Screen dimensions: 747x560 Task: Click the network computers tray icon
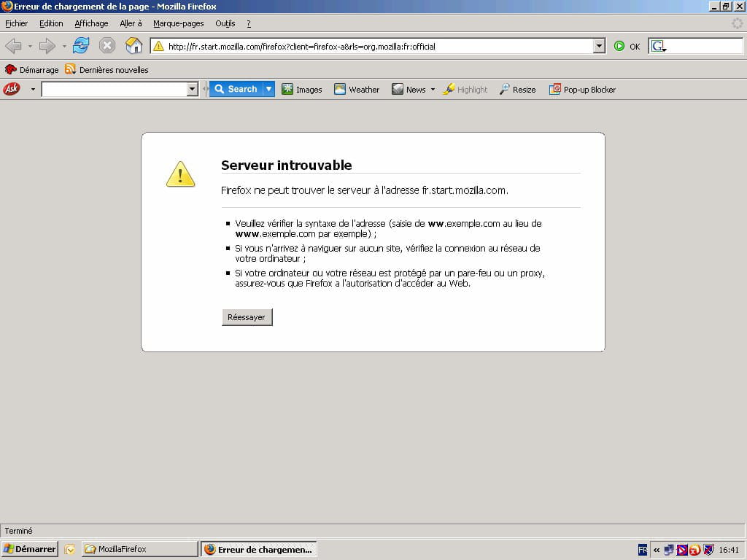pyautogui.click(x=669, y=550)
